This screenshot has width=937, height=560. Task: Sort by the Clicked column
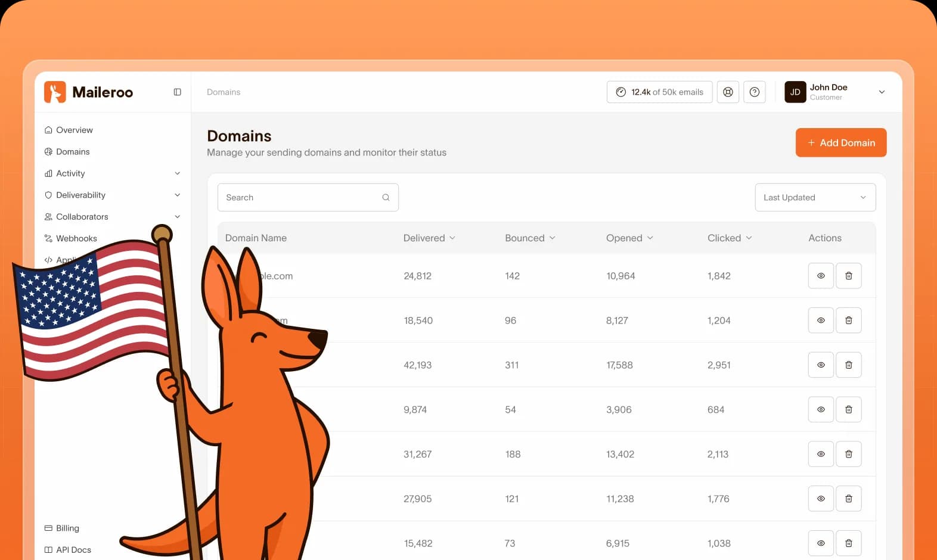[730, 238]
